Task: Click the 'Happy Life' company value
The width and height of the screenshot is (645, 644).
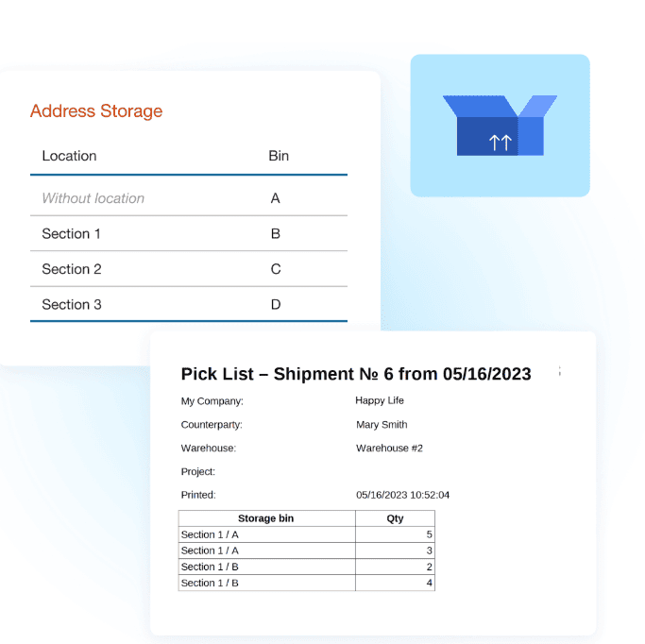Action: click(380, 400)
